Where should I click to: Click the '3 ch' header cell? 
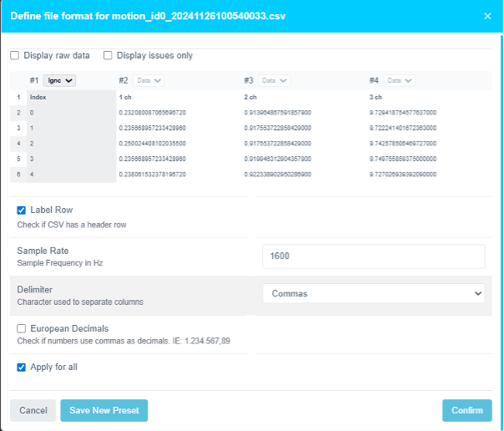pos(375,97)
